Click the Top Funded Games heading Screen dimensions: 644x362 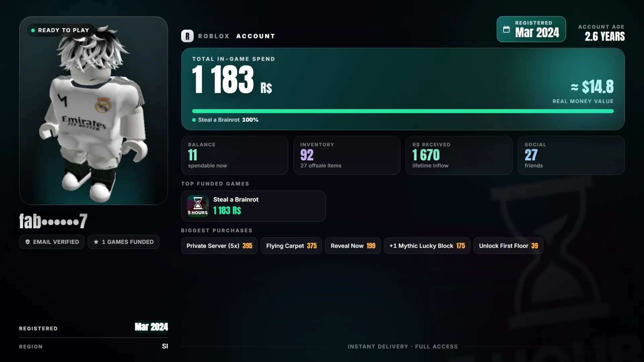click(x=215, y=184)
